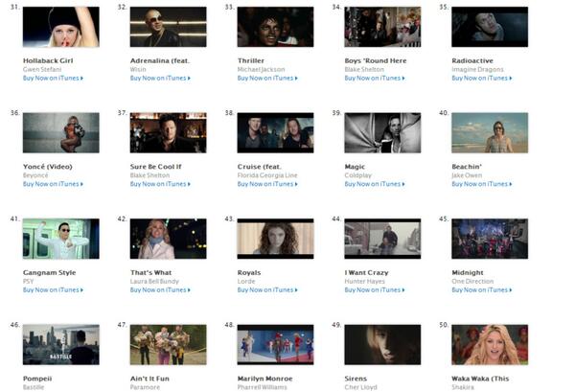The height and width of the screenshot is (392, 575).
Task: Buy Sure Be Cool If on iTunes
Action: click(x=160, y=184)
